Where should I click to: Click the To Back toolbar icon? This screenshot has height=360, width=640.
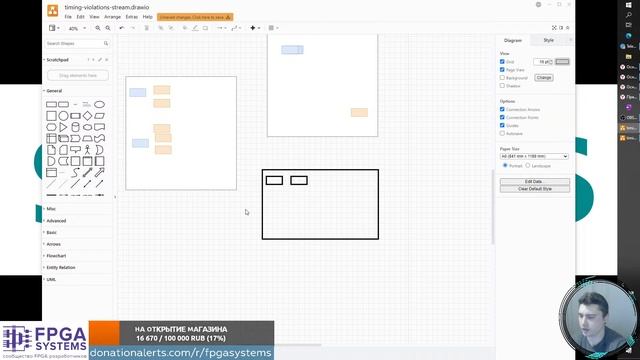(x=171, y=28)
